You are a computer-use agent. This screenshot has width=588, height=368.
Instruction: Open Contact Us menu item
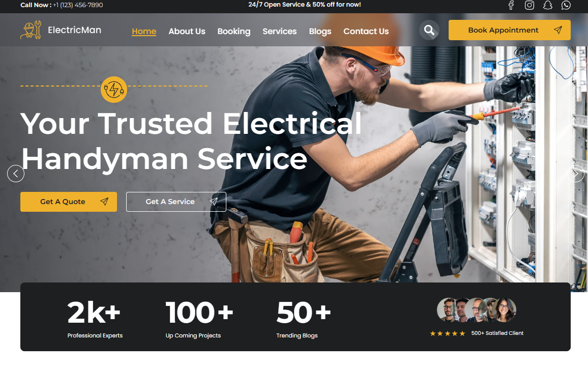click(366, 32)
